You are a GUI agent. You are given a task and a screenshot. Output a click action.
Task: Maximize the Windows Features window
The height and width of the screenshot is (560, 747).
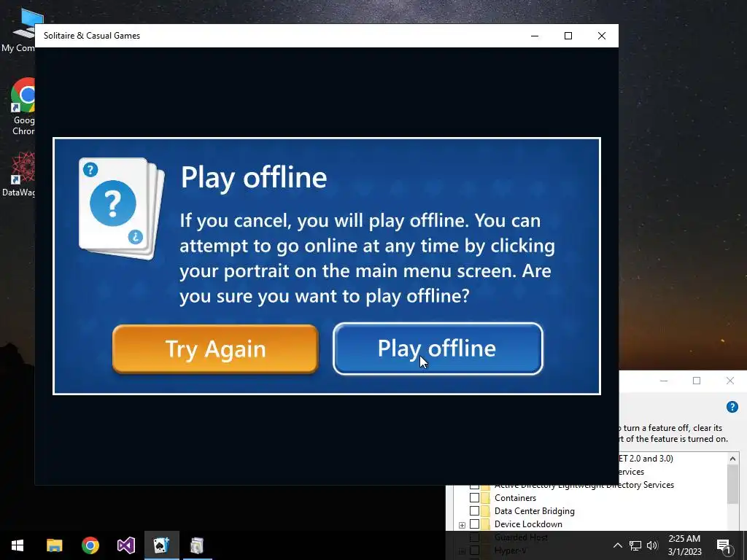697,381
